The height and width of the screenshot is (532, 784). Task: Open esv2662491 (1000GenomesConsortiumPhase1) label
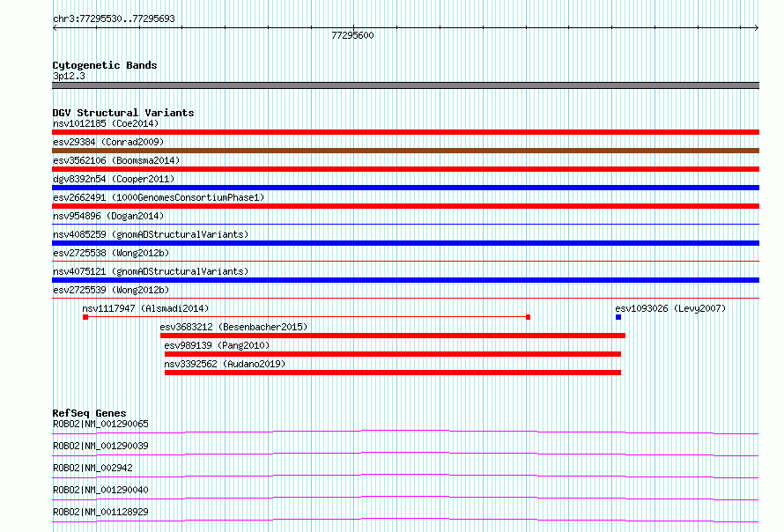click(x=159, y=197)
